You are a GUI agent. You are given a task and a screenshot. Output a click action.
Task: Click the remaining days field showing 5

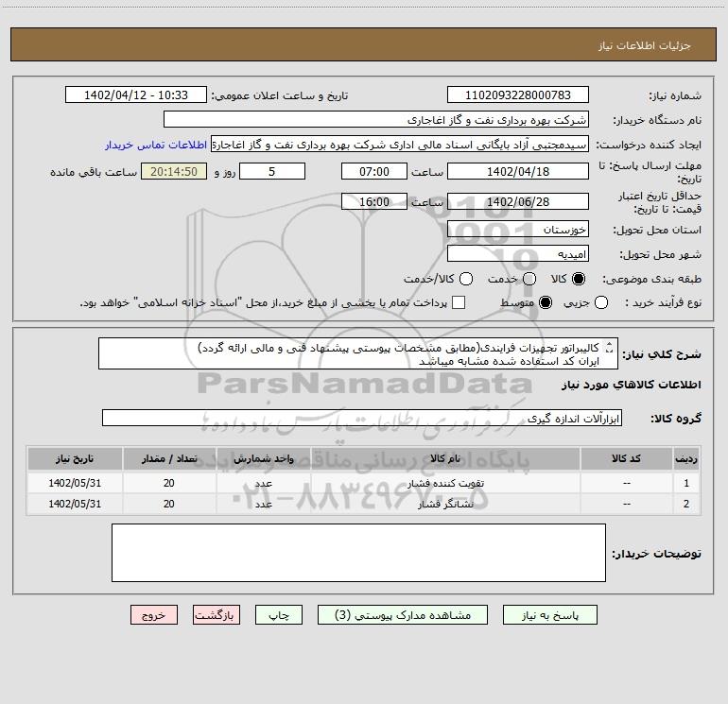[272, 171]
